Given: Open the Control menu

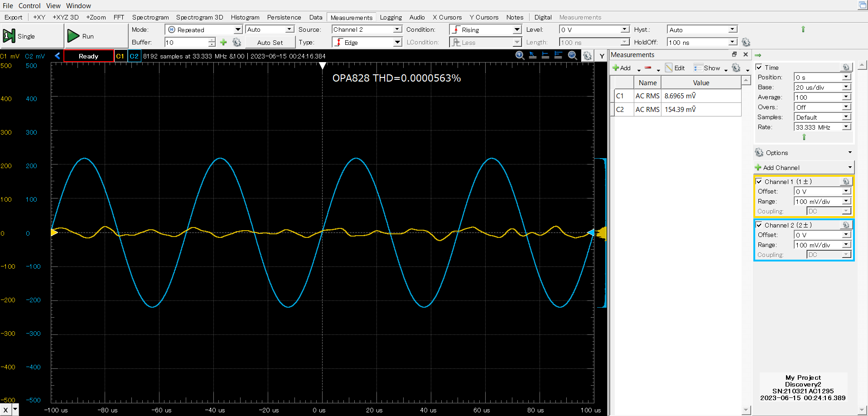Looking at the screenshot, I should click(29, 5).
